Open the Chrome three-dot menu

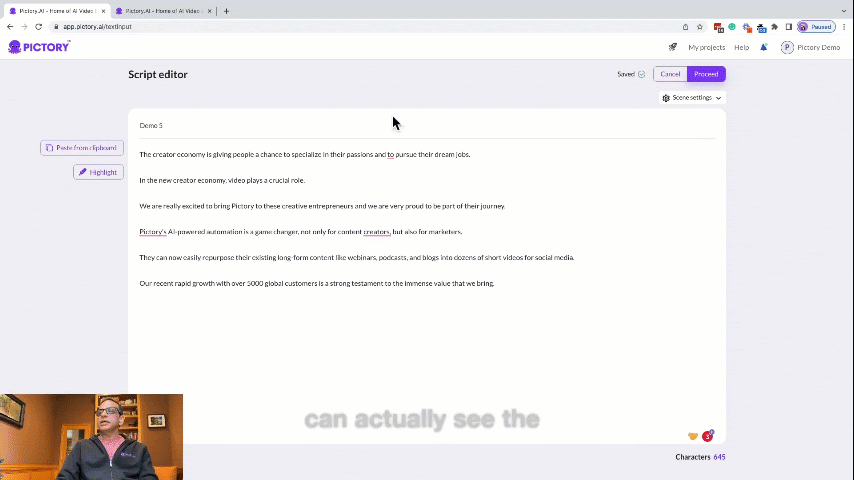[x=844, y=27]
